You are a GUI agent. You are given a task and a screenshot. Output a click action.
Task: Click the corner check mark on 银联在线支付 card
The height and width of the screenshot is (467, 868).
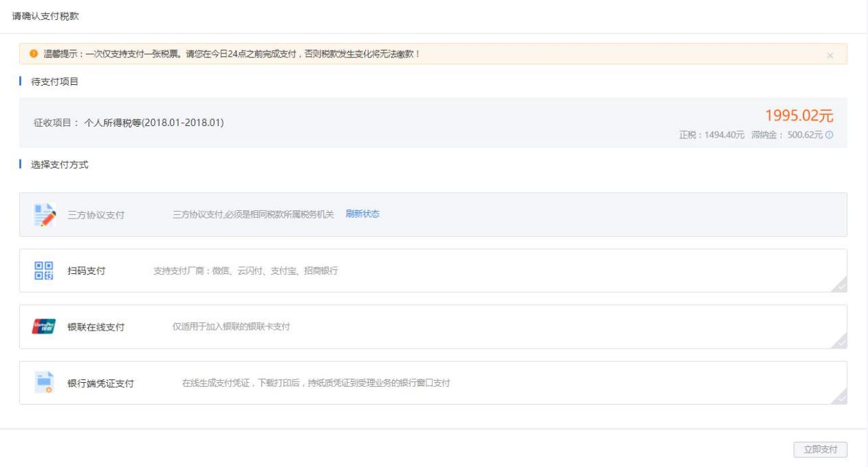[840, 342]
